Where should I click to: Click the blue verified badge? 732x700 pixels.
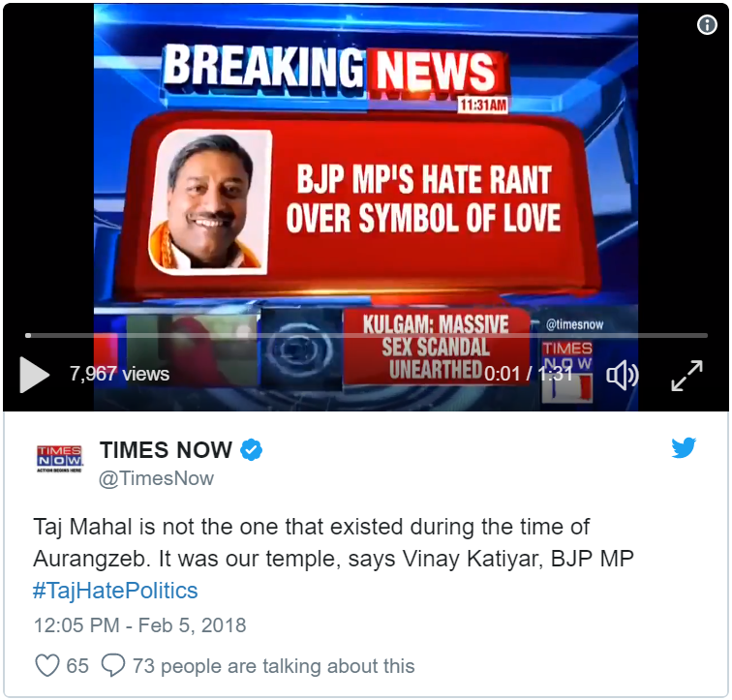(x=251, y=450)
